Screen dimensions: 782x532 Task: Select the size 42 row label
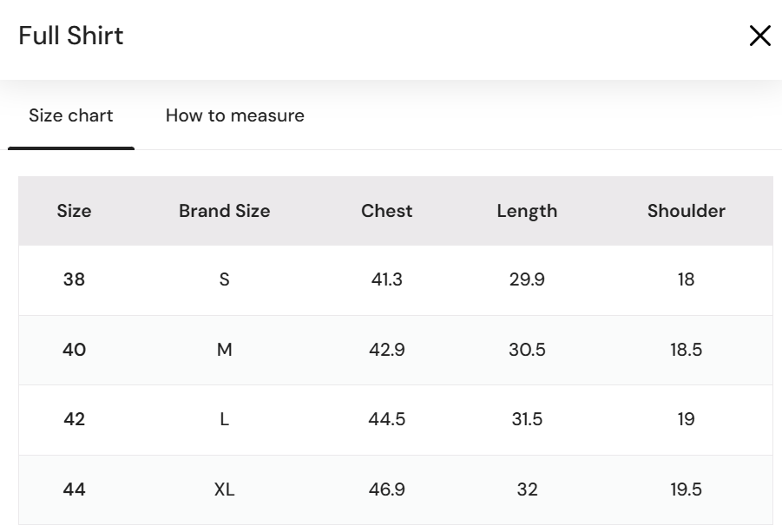74,419
